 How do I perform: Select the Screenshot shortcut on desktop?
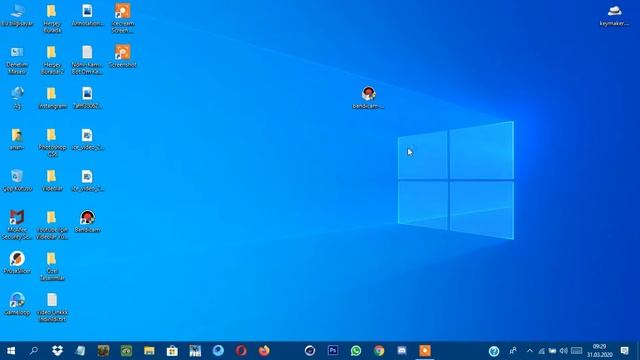(122, 56)
